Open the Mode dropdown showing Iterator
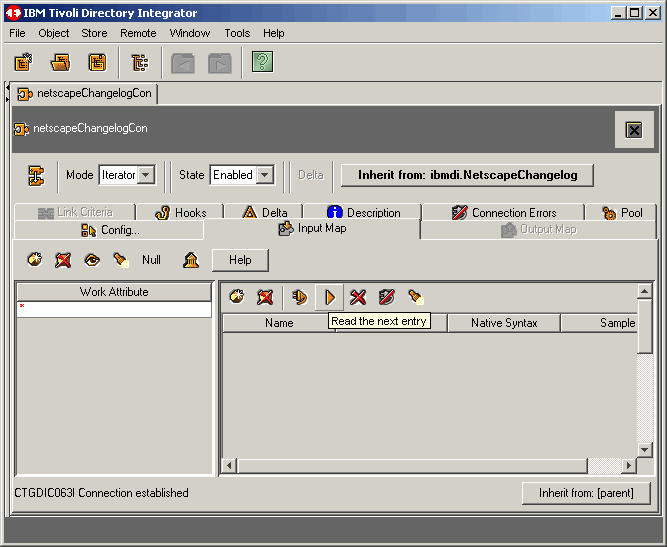Screen dimensions: 667x547 tap(146, 175)
